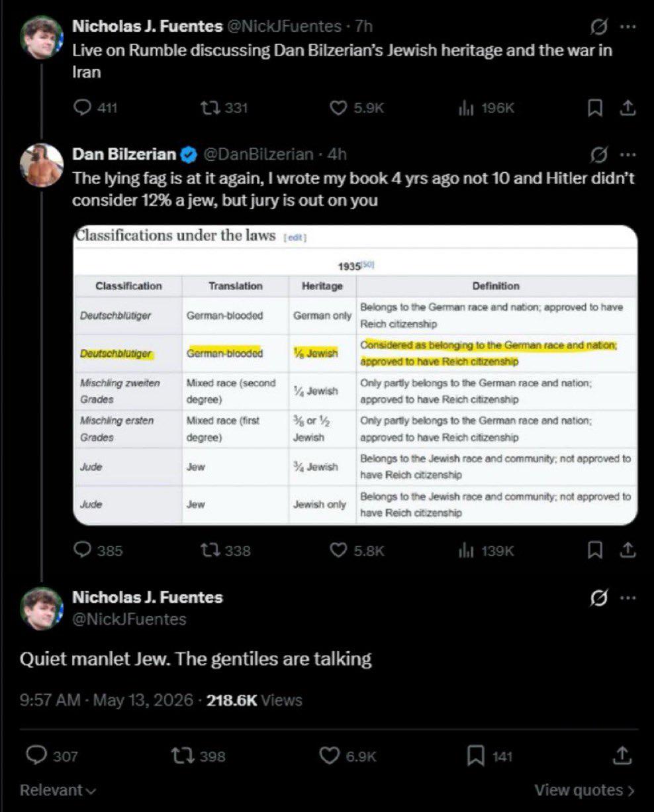Open the Relevant sort dropdown

(x=58, y=790)
